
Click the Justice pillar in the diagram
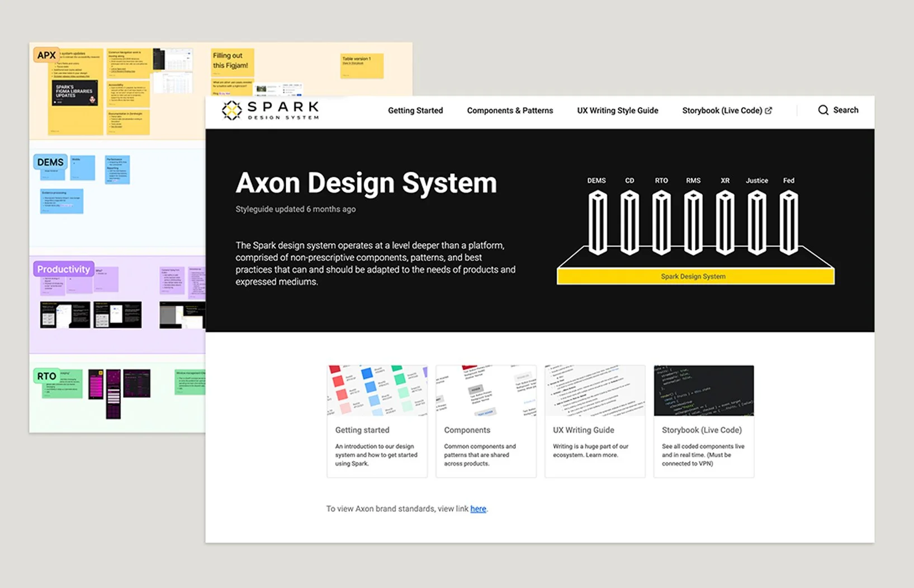click(757, 222)
